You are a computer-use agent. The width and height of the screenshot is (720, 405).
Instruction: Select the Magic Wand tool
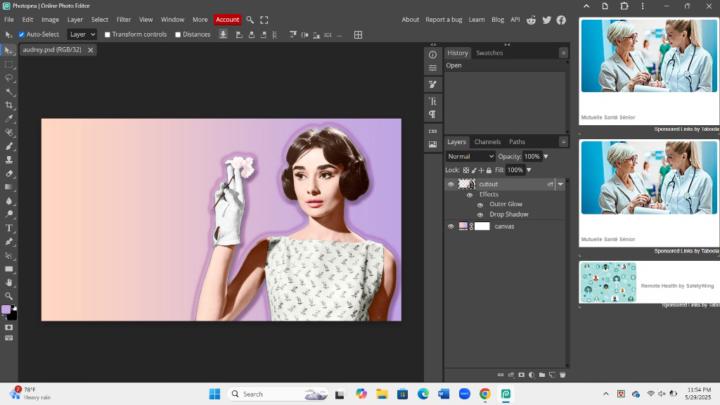tap(10, 91)
